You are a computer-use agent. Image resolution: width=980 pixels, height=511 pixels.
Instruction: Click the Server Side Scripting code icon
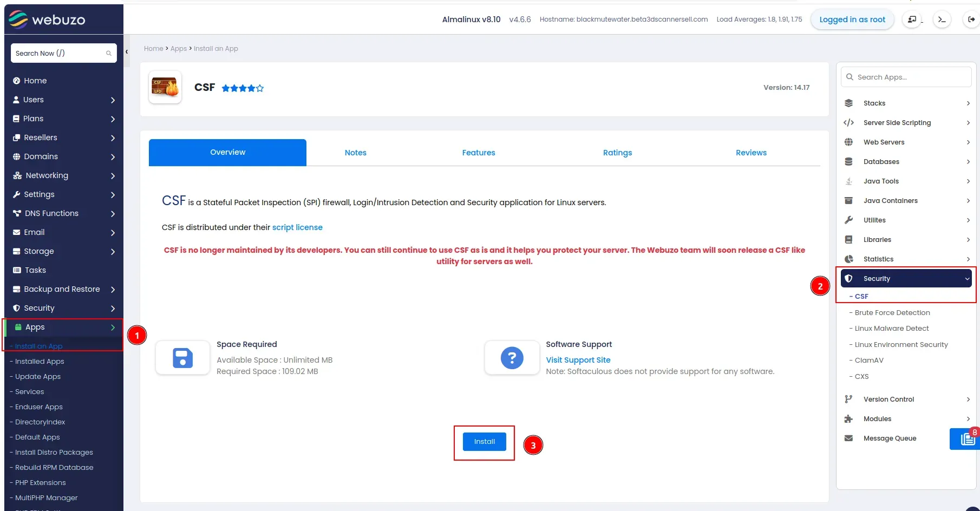849,122
